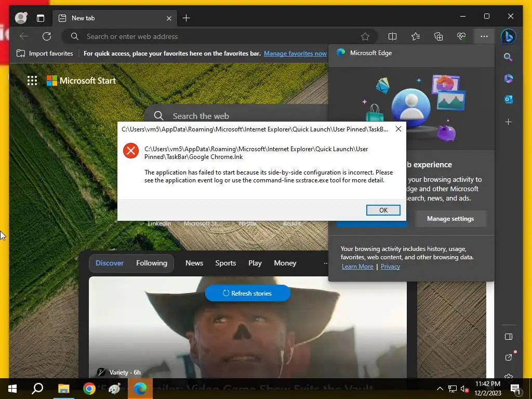Select the Discover feed tab
The height and width of the screenshot is (399, 532).
[110, 263]
